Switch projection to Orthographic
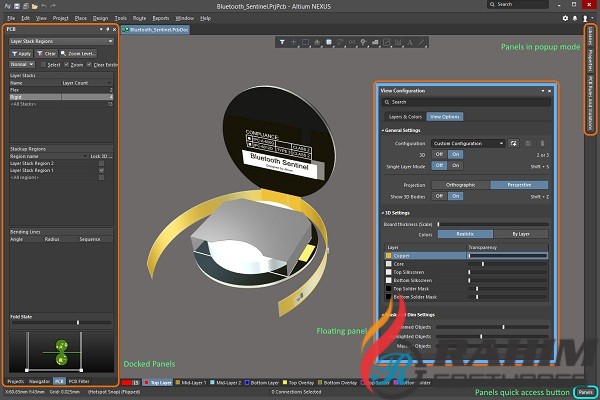This screenshot has height=400, width=600. 461,185
